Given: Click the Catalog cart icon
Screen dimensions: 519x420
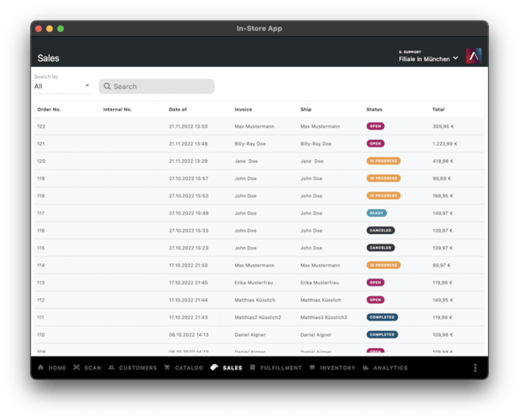Looking at the screenshot, I should [166, 368].
